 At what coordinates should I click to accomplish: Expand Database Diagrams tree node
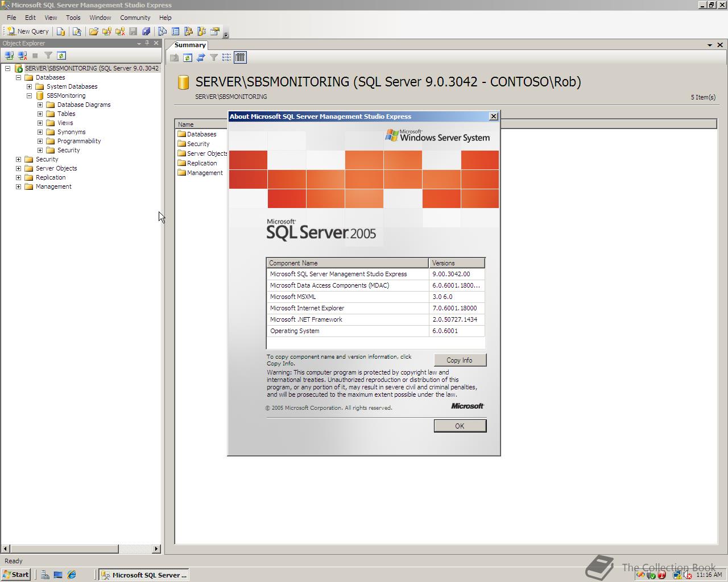pyautogui.click(x=40, y=105)
